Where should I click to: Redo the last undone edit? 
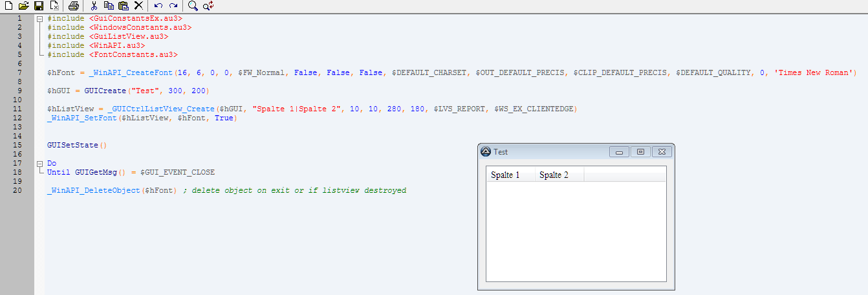pyautogui.click(x=173, y=6)
